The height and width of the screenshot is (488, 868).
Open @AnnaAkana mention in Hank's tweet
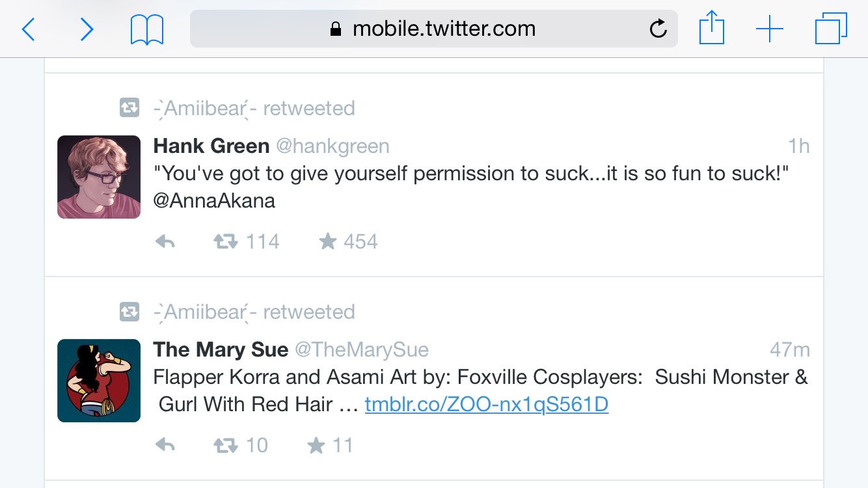tap(214, 201)
